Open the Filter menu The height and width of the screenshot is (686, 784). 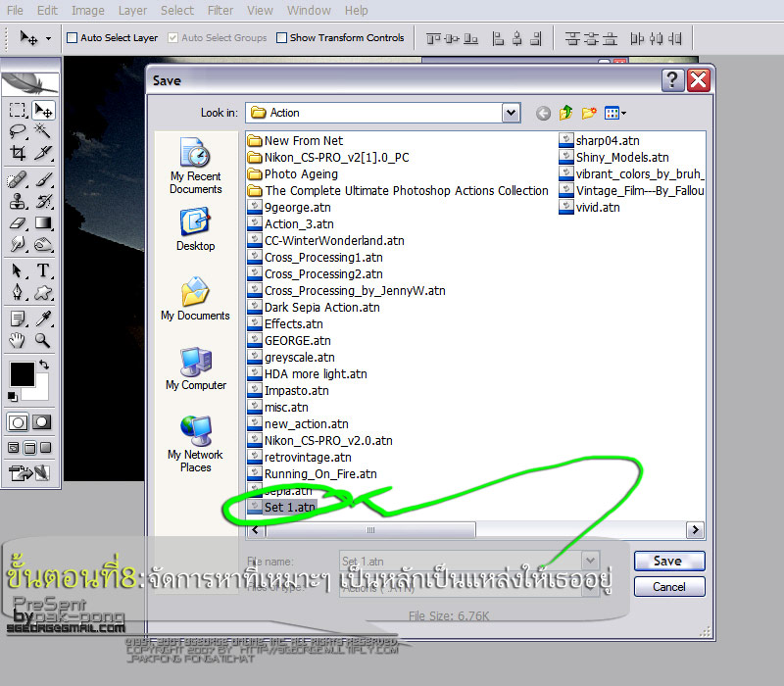[x=220, y=10]
